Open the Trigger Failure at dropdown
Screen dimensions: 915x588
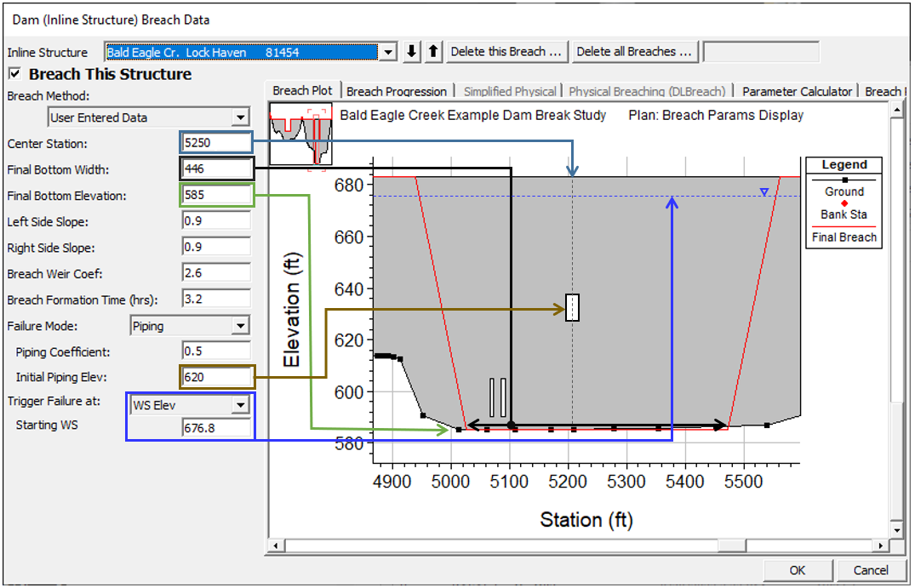[x=241, y=406]
